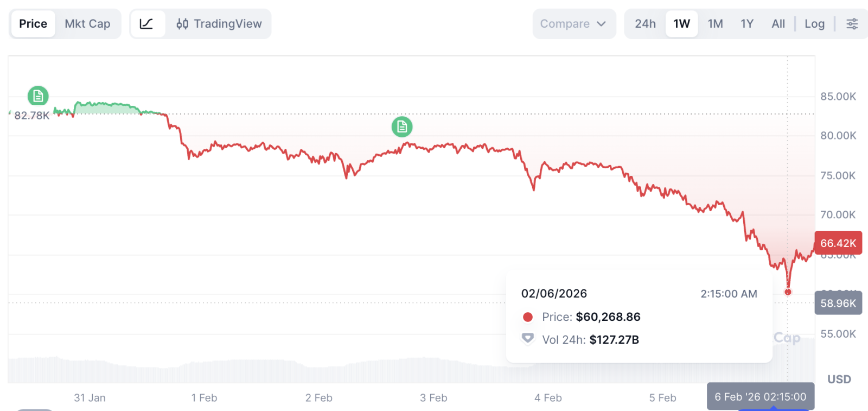Select the 24h time range
The width and height of the screenshot is (868, 411).
(x=645, y=24)
